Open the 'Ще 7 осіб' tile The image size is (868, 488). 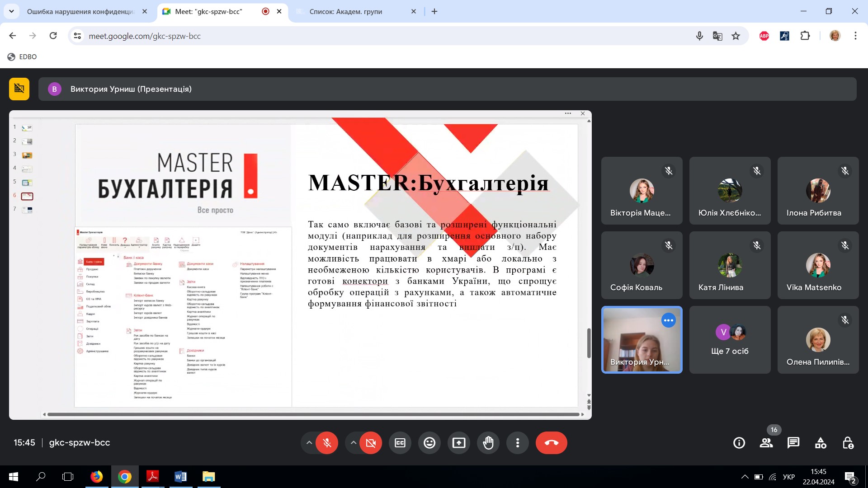pos(730,340)
